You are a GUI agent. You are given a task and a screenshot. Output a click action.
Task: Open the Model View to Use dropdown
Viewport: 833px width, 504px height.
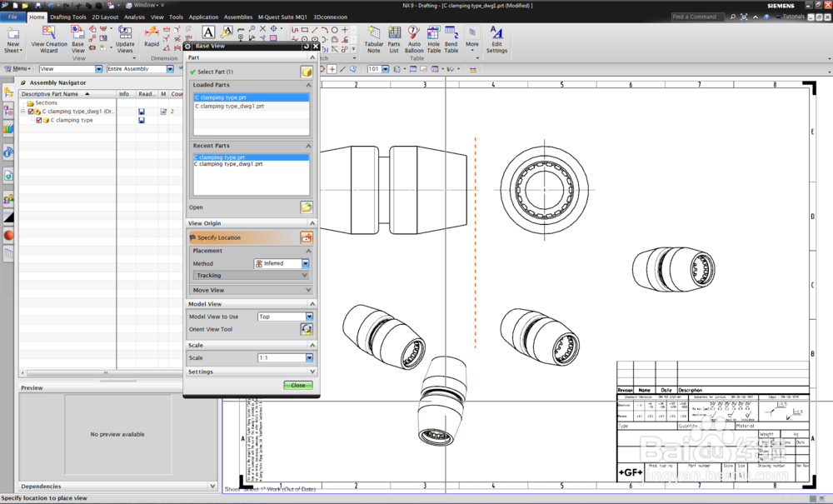click(x=309, y=317)
